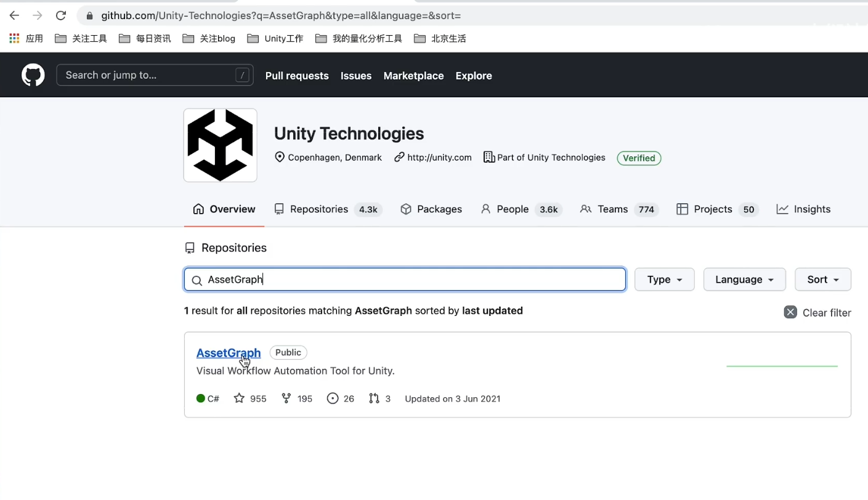Click the Clear filter X icon

click(790, 312)
